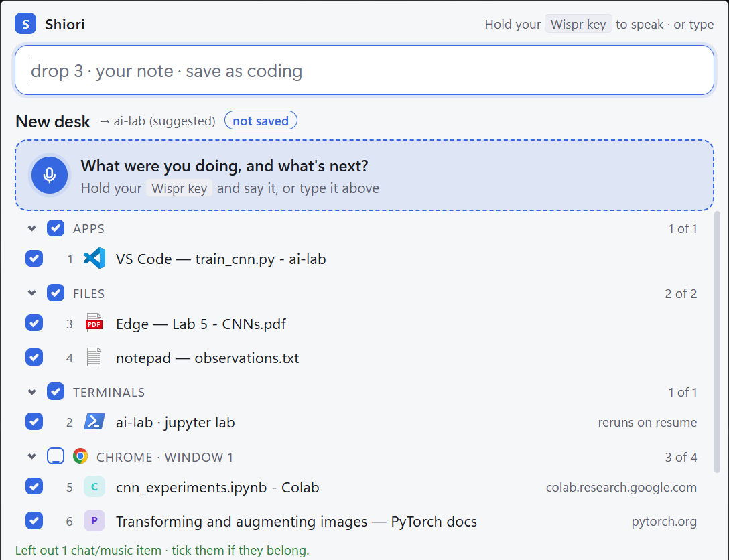729x560 pixels.
Task: Select the 'VS Code — train_cnn.py - ai-lab' row text
Action: (221, 259)
